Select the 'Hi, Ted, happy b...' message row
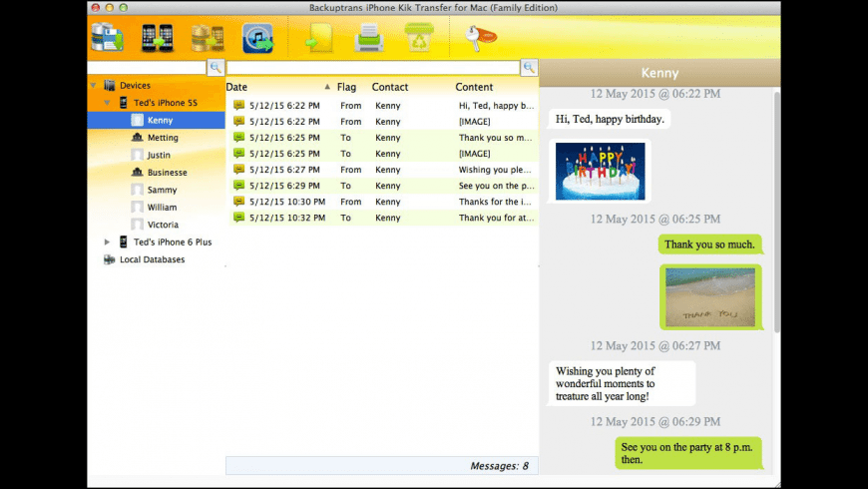Image resolution: width=868 pixels, height=489 pixels. coord(383,105)
